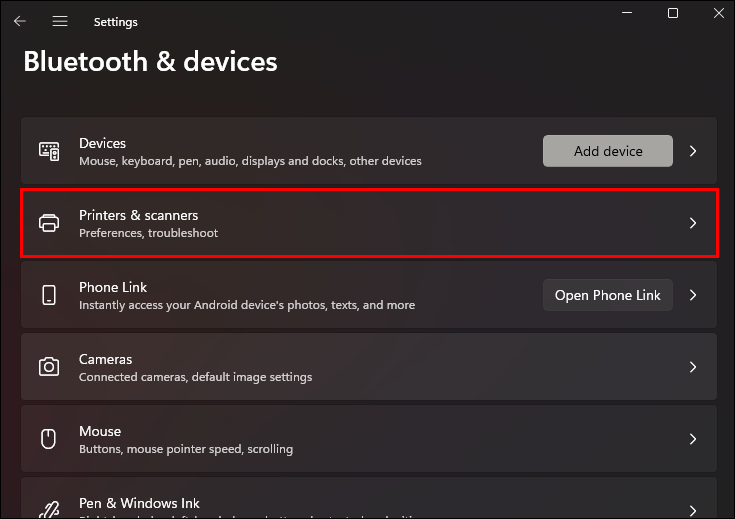
Task: Open the hamburger navigation menu
Action: pos(60,21)
